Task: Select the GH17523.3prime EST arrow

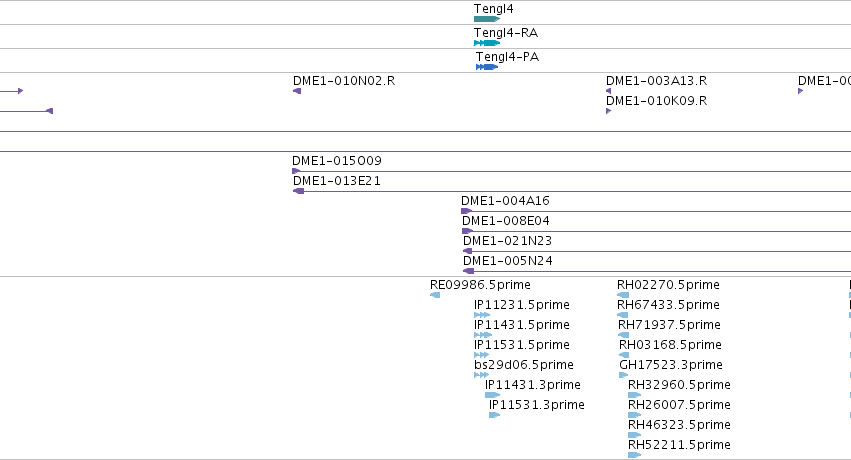Action: 624,375
